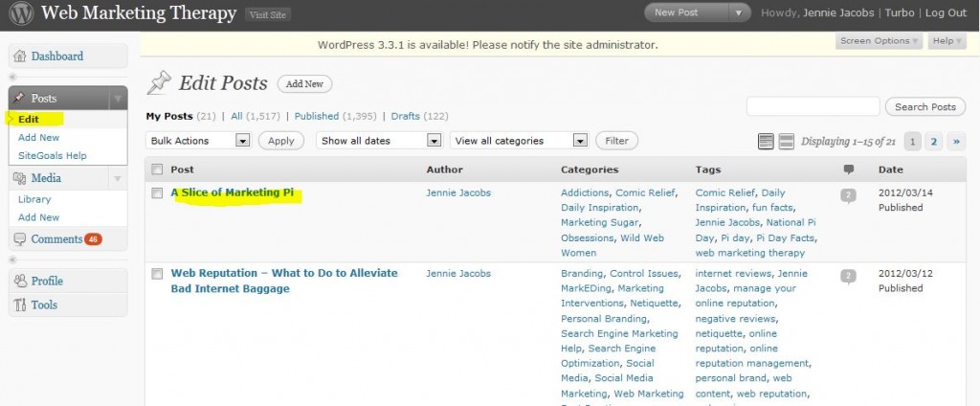The width and height of the screenshot is (980, 406).
Task: Select Edit under Posts menu
Action: click(x=29, y=119)
